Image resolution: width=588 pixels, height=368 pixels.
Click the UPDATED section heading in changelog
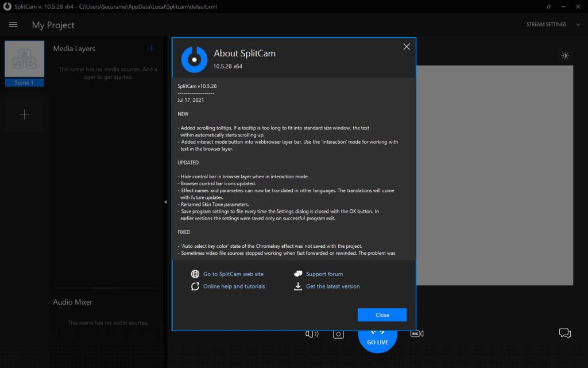click(188, 163)
